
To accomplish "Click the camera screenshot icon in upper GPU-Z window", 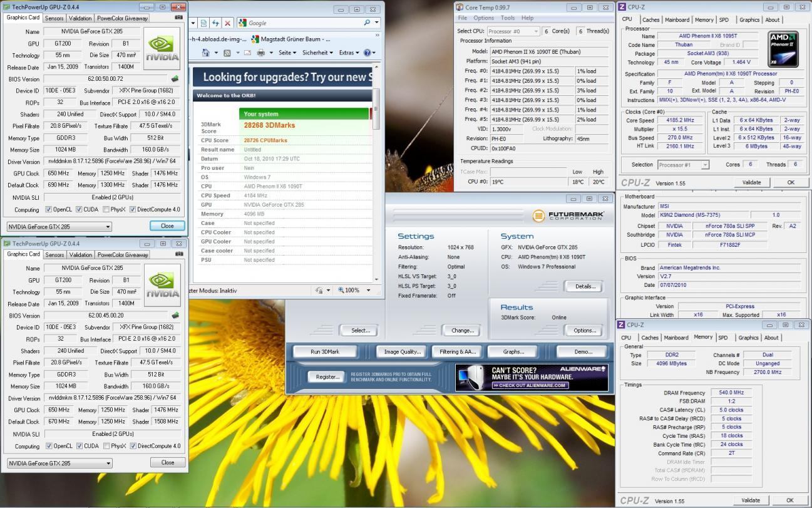I will tap(179, 18).
